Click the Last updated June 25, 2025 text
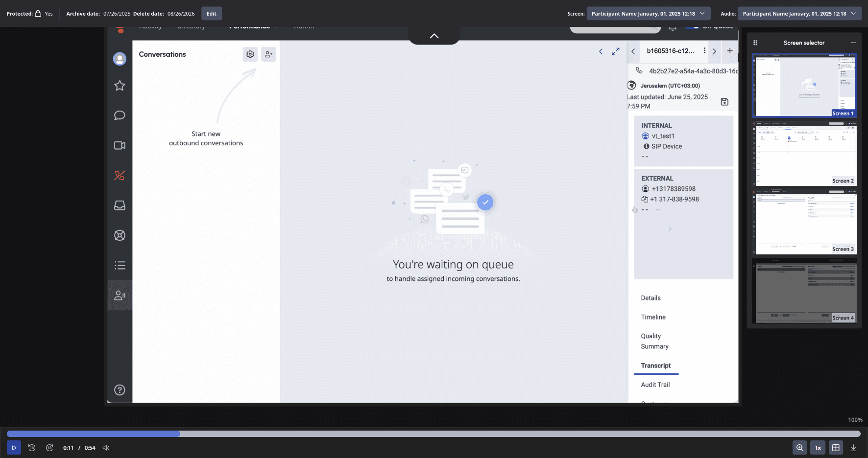 tap(667, 102)
